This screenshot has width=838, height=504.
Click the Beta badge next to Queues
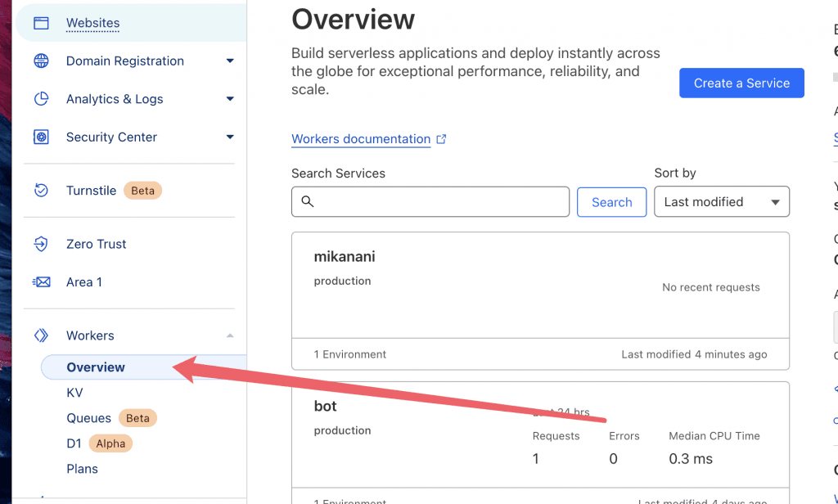pyautogui.click(x=137, y=418)
